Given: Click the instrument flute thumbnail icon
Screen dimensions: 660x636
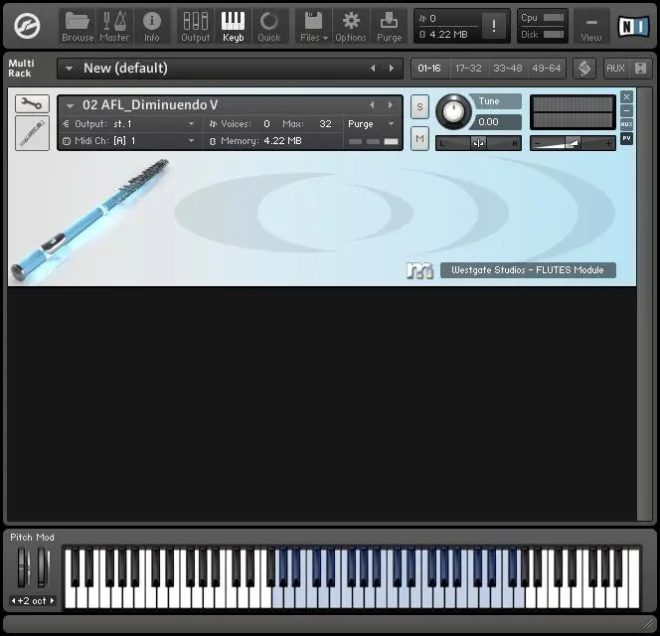Looking at the screenshot, I should point(32,133).
